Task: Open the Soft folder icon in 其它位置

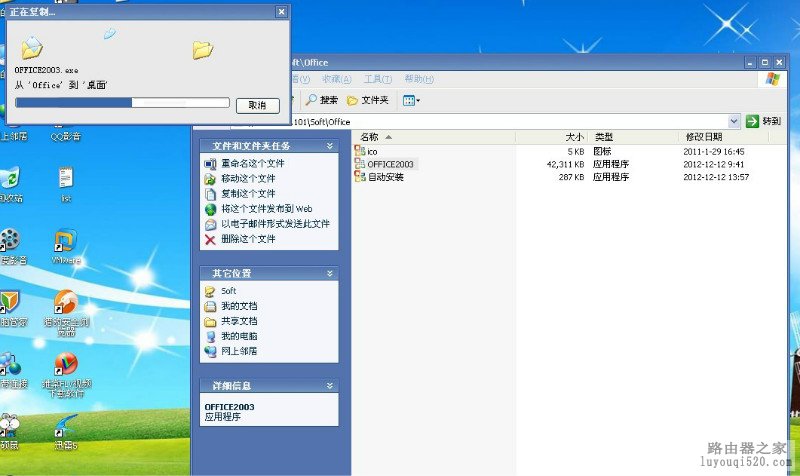Action: 210,291
